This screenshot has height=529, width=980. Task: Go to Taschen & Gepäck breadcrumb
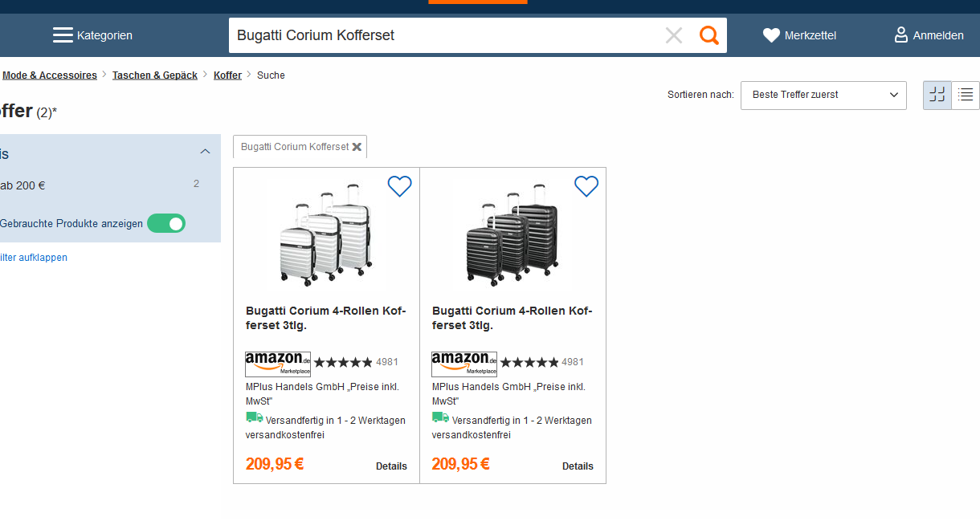pos(155,75)
